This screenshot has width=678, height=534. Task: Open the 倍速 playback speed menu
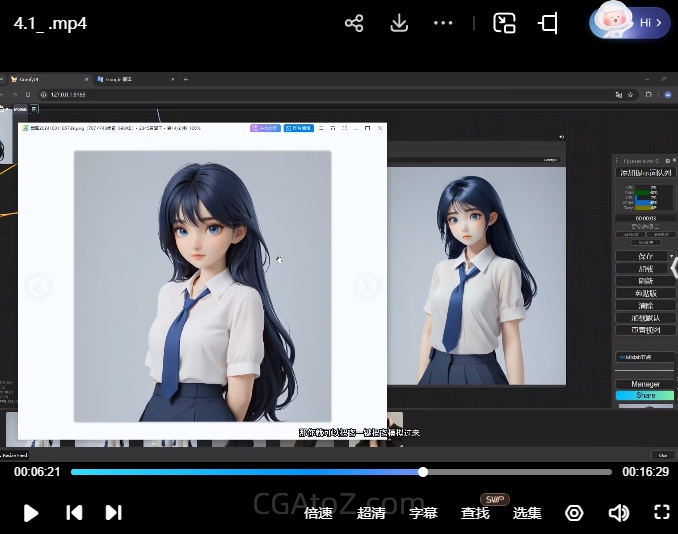point(318,513)
